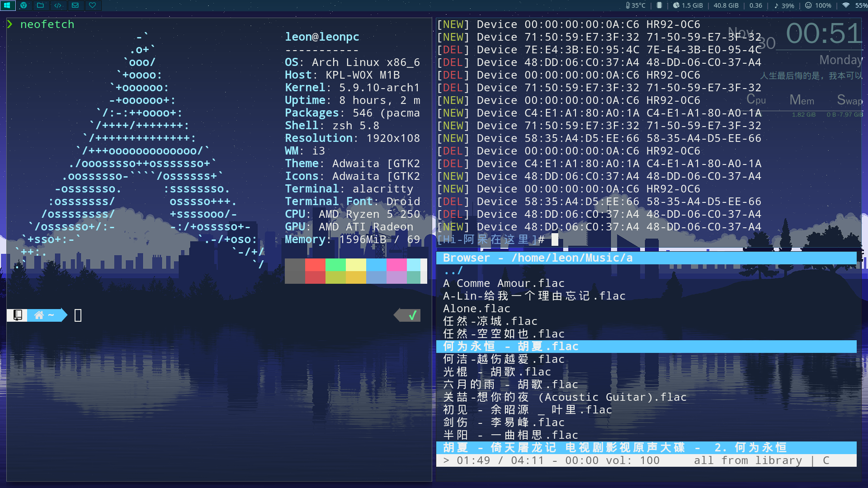Screen dimensions: 868x488
Task: Click the book icon in the zsh prompt
Action: (x=18, y=315)
